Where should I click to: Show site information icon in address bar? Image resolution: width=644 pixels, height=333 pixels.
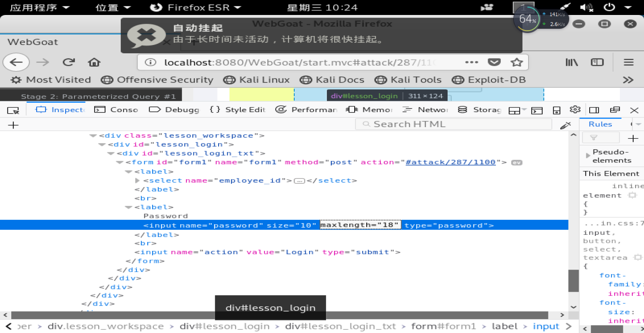[x=150, y=62]
